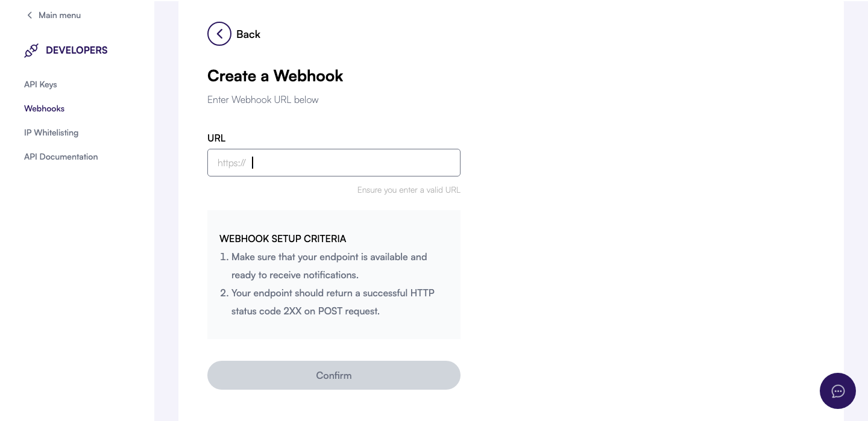Image resolution: width=868 pixels, height=421 pixels.
Task: Click the API connector icon beside DEVELOPERS
Action: [x=31, y=51]
